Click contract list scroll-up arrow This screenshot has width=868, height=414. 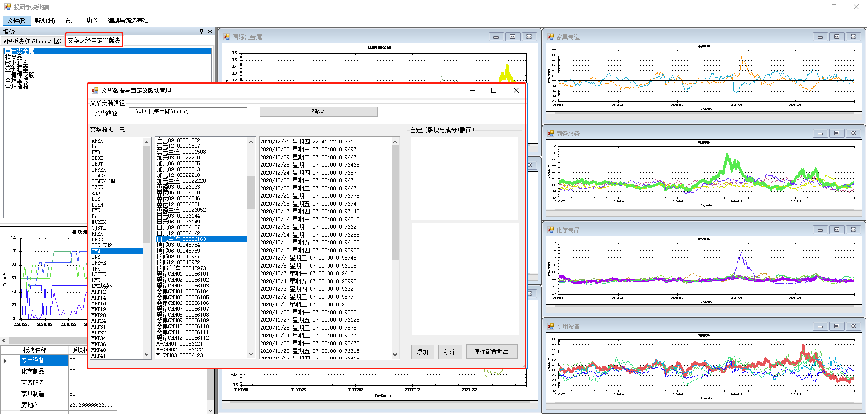click(251, 142)
